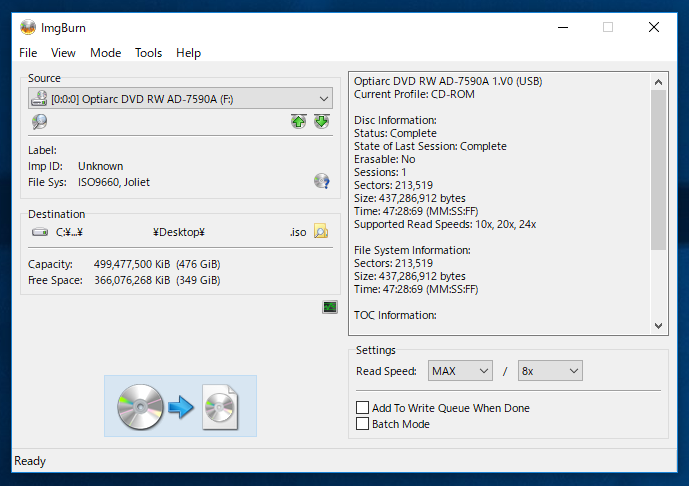Open the File menu
The image size is (689, 486).
tap(28, 53)
